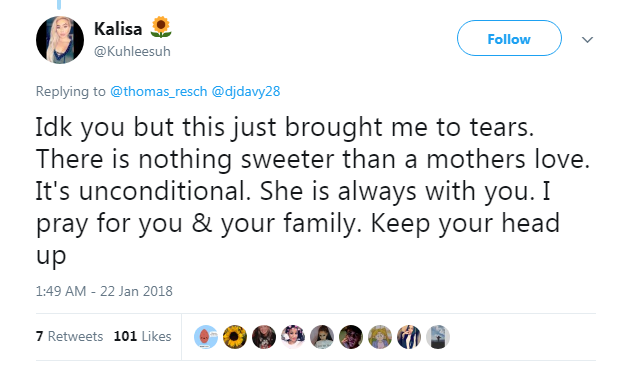Open the liker avatar with the high ponytail girl
The image size is (633, 367).
(x=322, y=337)
